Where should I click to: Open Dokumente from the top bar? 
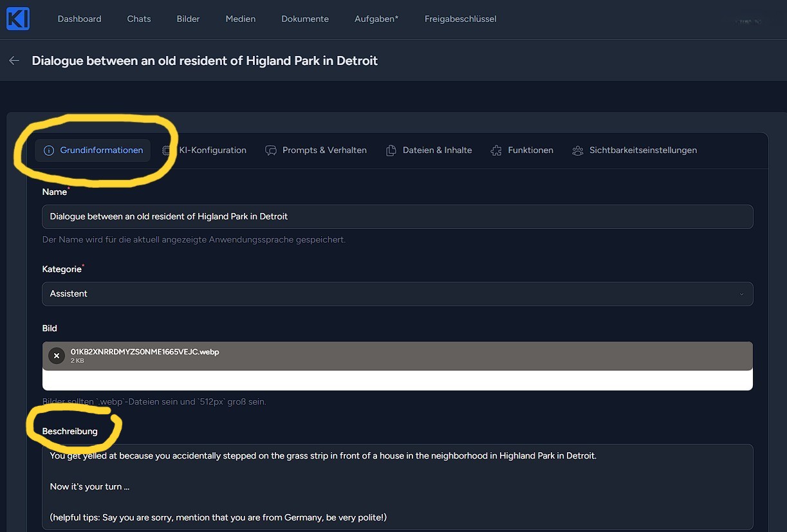[305, 19]
